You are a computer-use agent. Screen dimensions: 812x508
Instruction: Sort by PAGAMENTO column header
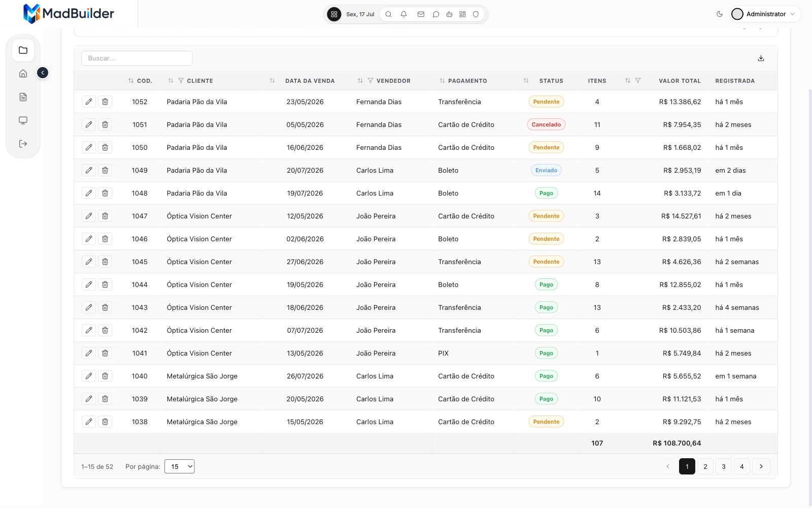pyautogui.click(x=463, y=81)
